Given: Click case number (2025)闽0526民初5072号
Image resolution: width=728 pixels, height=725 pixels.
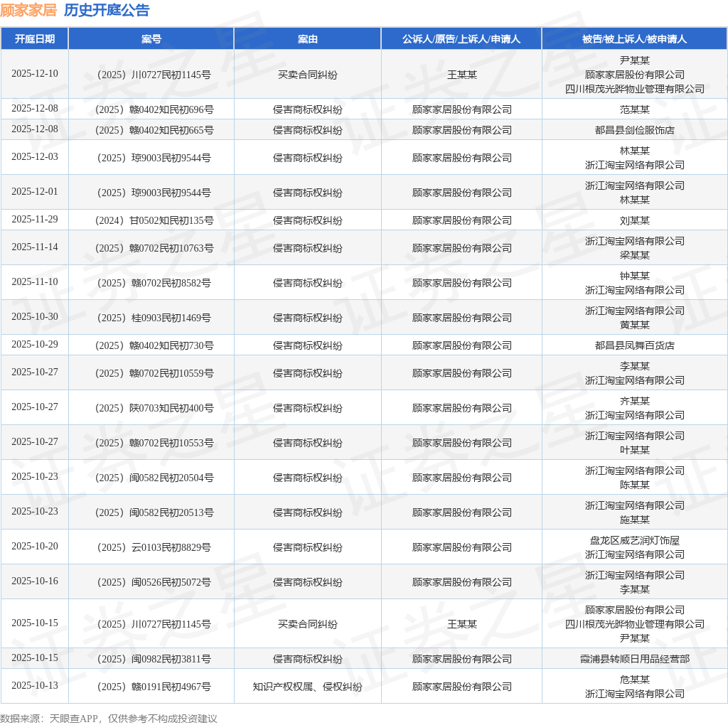Looking at the screenshot, I should tap(154, 582).
